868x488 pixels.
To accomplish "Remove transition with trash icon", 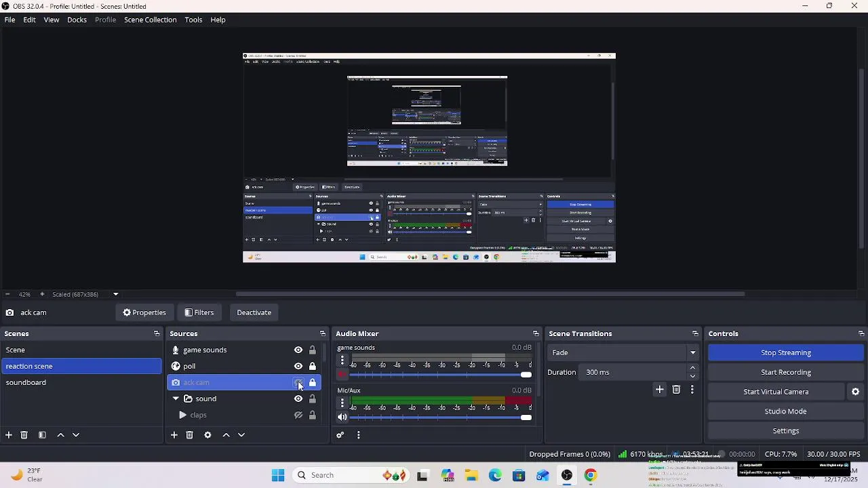I will [676, 390].
